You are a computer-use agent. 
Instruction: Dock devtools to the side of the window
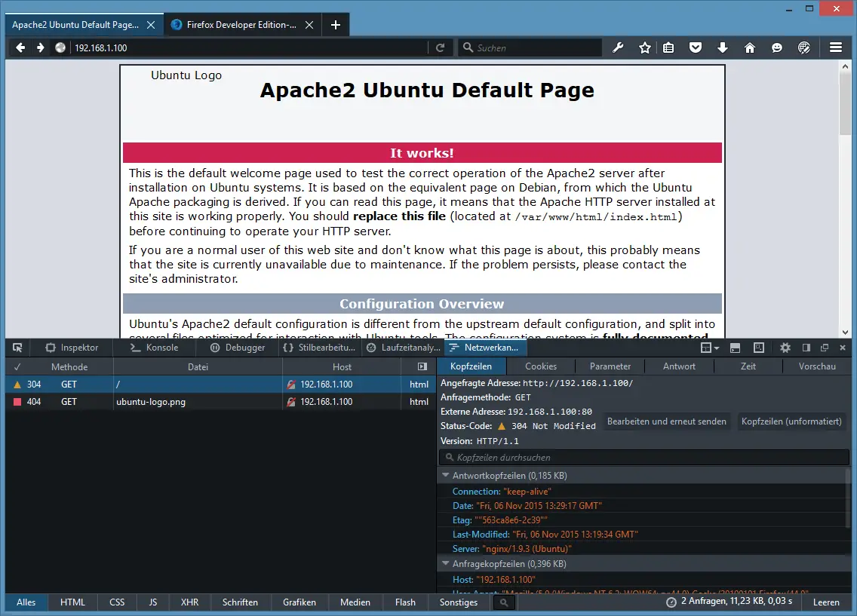click(x=806, y=348)
